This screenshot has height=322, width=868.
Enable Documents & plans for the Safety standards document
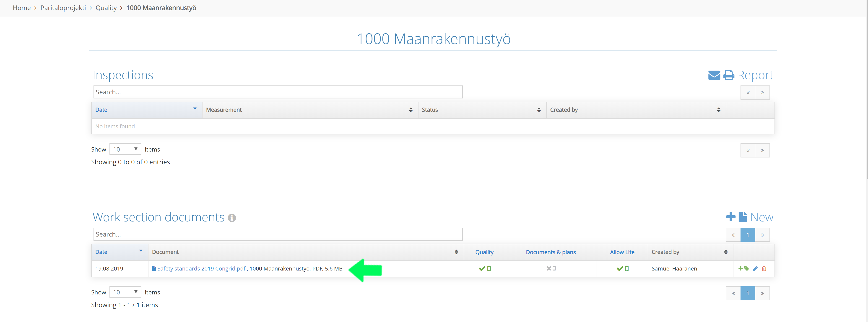[x=551, y=268]
